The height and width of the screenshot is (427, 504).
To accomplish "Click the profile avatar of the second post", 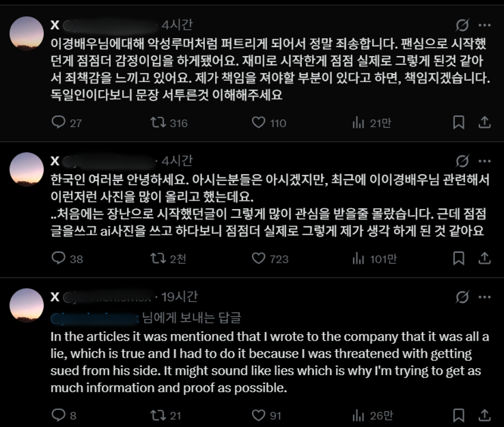I will [x=27, y=169].
